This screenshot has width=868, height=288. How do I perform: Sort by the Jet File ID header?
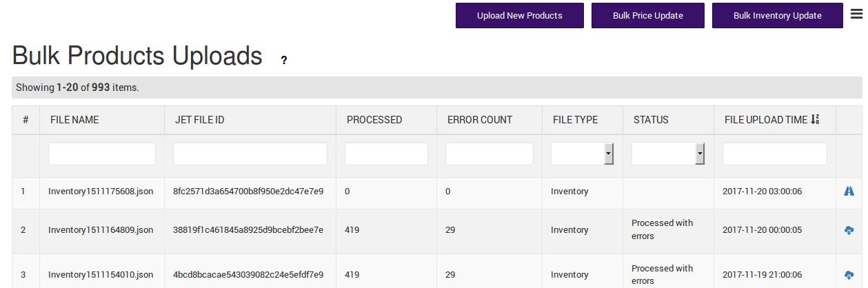pos(199,120)
